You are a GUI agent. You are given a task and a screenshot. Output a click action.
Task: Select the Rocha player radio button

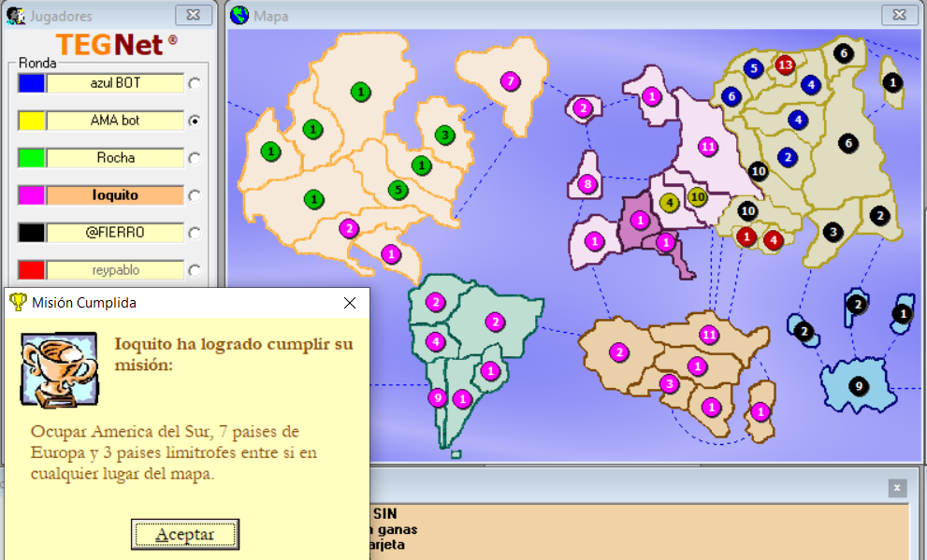[x=195, y=158]
